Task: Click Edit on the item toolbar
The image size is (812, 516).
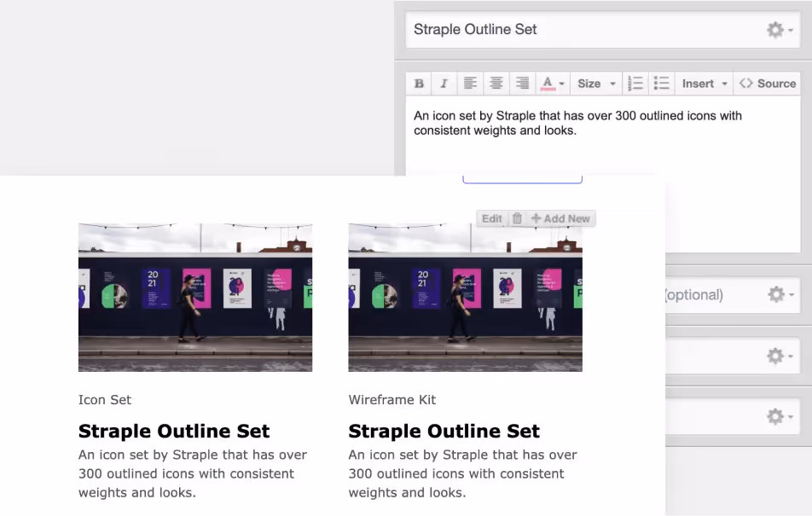Action: [491, 218]
